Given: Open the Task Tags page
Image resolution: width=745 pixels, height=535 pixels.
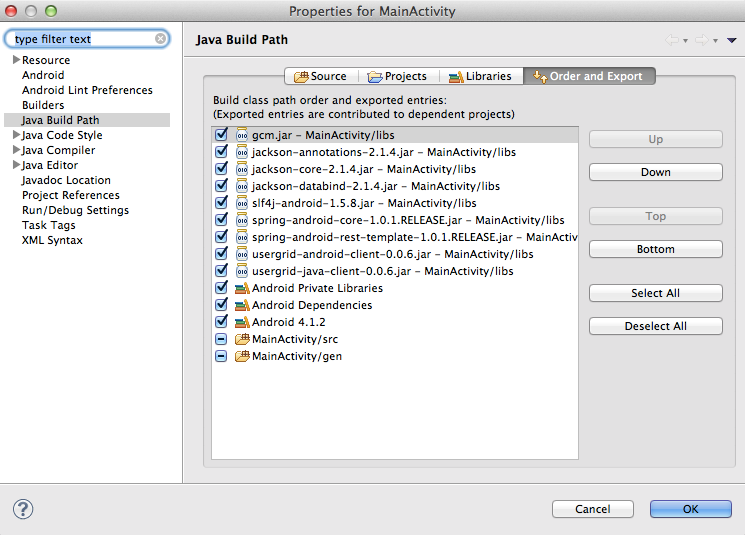Looking at the screenshot, I should click(x=48, y=225).
